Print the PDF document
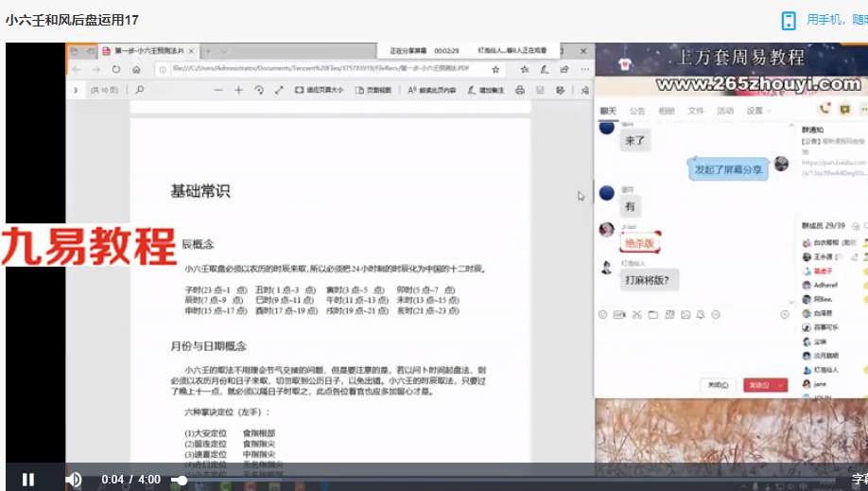The height and width of the screenshot is (491, 868). tap(520, 90)
